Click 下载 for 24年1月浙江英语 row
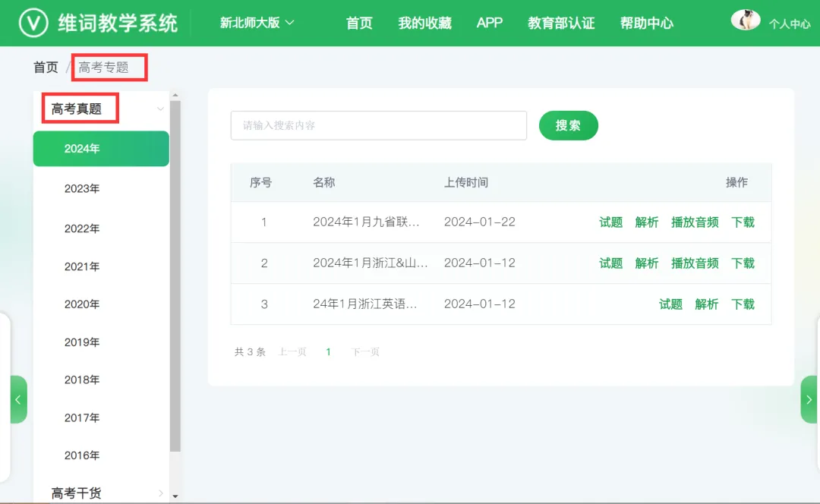 pos(743,304)
